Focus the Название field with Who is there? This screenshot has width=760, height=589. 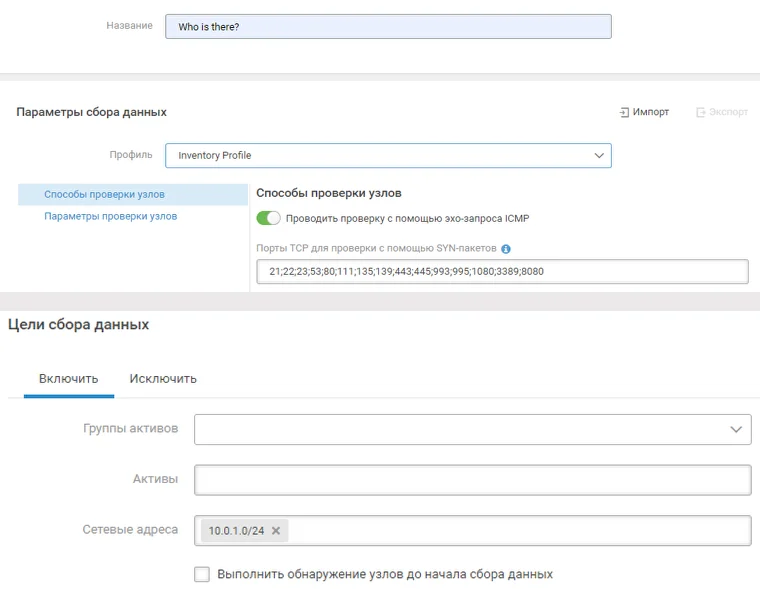point(388,27)
